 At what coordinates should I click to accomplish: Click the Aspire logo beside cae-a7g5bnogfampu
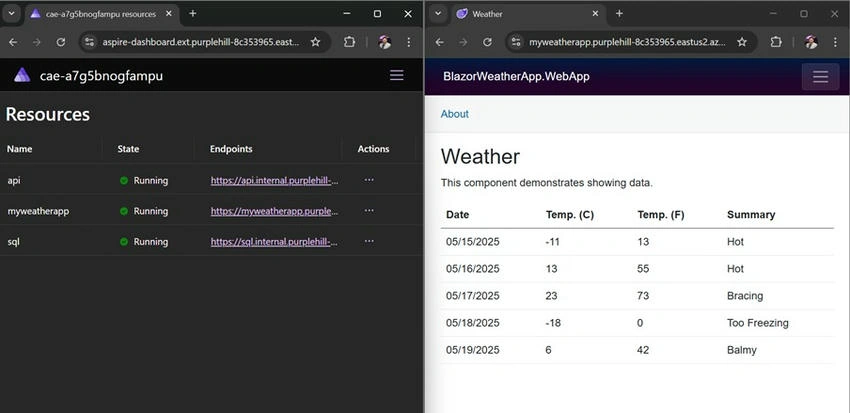22,75
